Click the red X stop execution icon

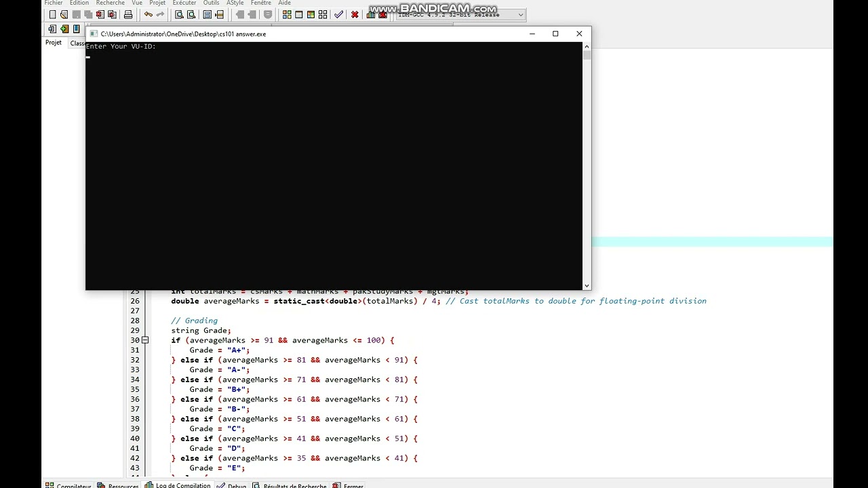[x=355, y=14]
